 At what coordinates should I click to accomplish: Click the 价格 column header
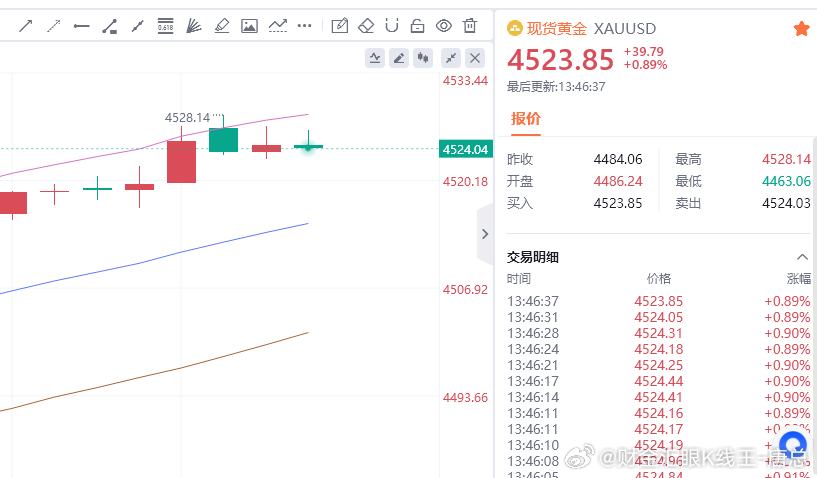coord(659,279)
